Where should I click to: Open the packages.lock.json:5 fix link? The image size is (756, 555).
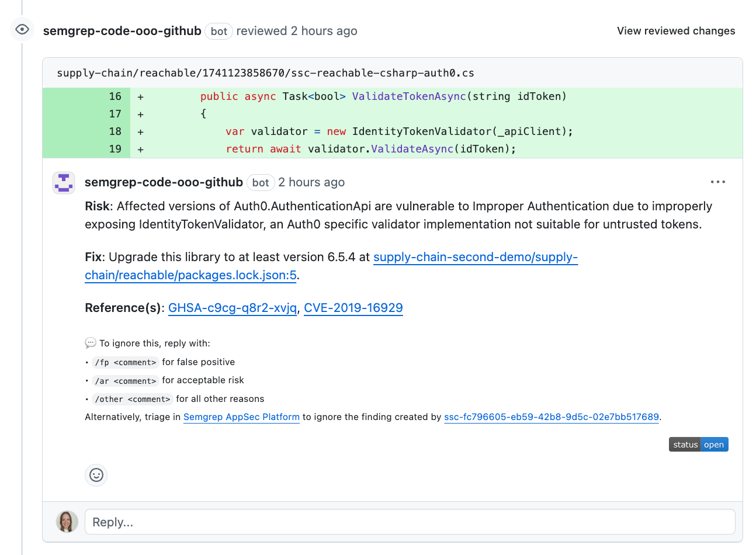(x=190, y=275)
